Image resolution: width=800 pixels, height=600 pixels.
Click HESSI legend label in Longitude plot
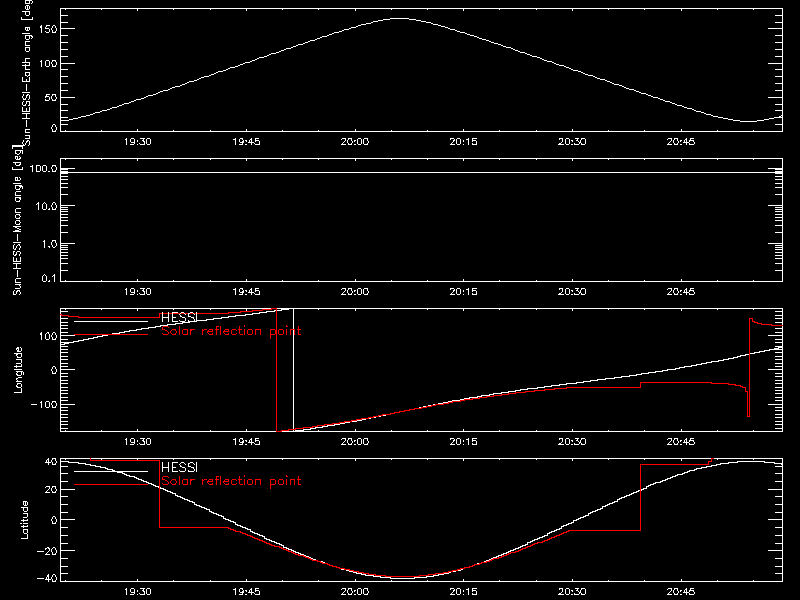click(179, 317)
